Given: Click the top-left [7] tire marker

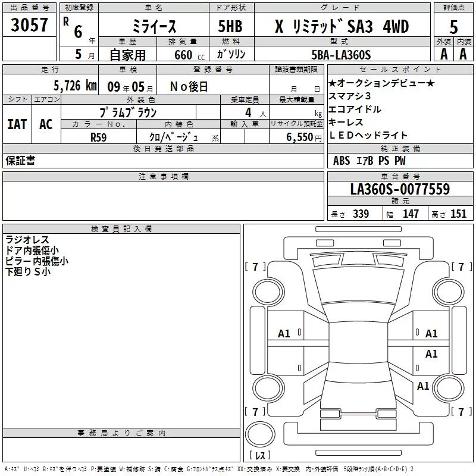Looking at the screenshot, I should coord(255,267).
